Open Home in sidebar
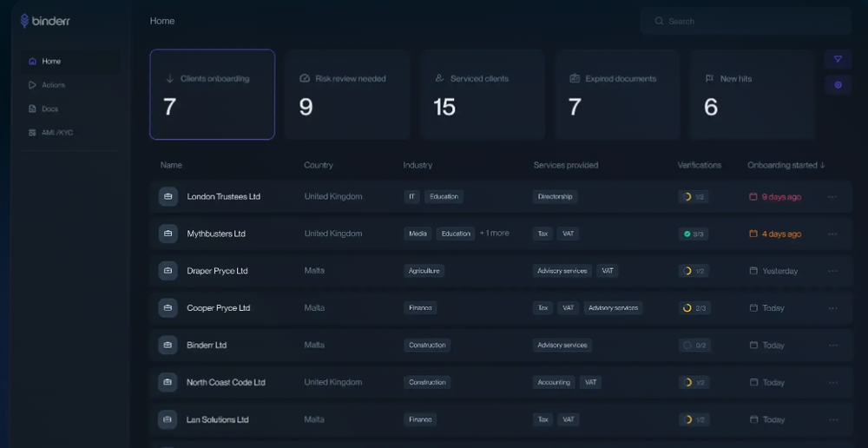 (x=71, y=62)
